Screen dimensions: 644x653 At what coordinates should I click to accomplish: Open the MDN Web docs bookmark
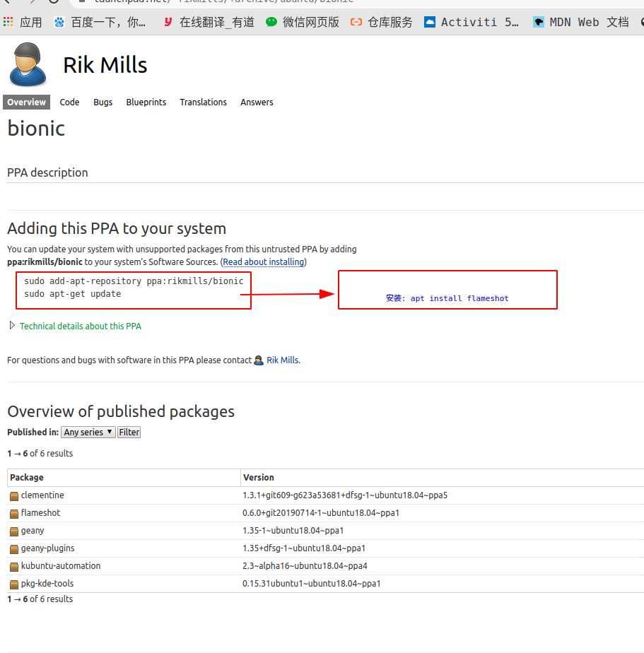pos(580,22)
